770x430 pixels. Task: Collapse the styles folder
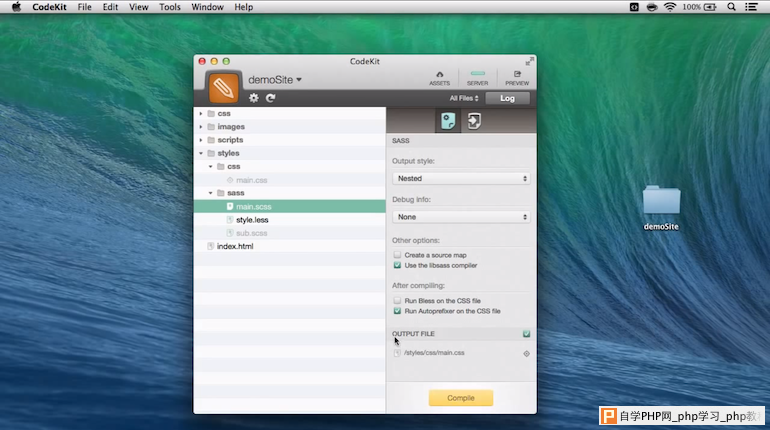pyautogui.click(x=201, y=153)
